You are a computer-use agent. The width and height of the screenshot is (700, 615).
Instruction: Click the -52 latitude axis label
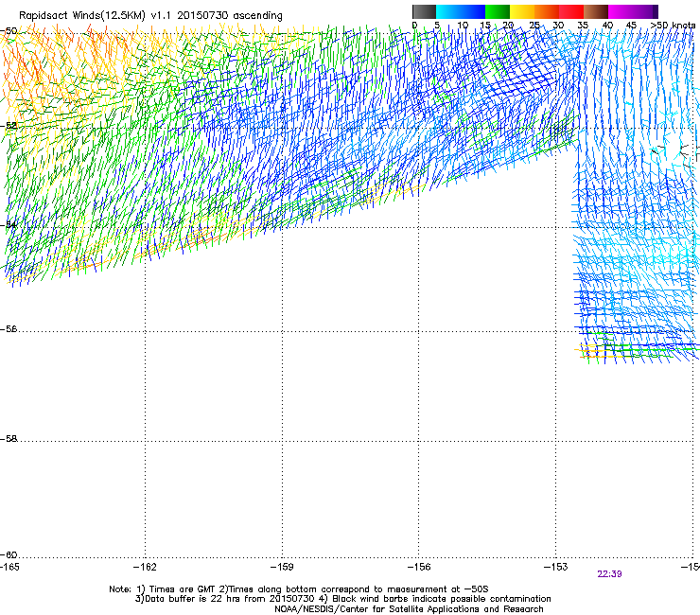9,126
